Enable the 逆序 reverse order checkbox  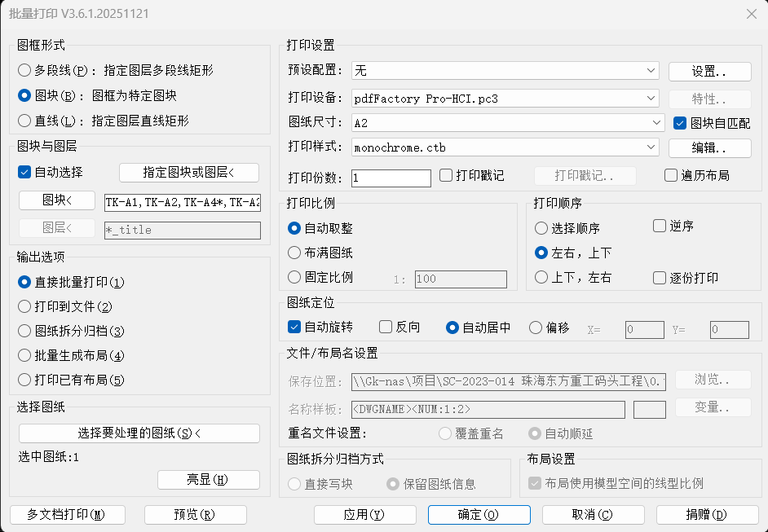coord(660,226)
